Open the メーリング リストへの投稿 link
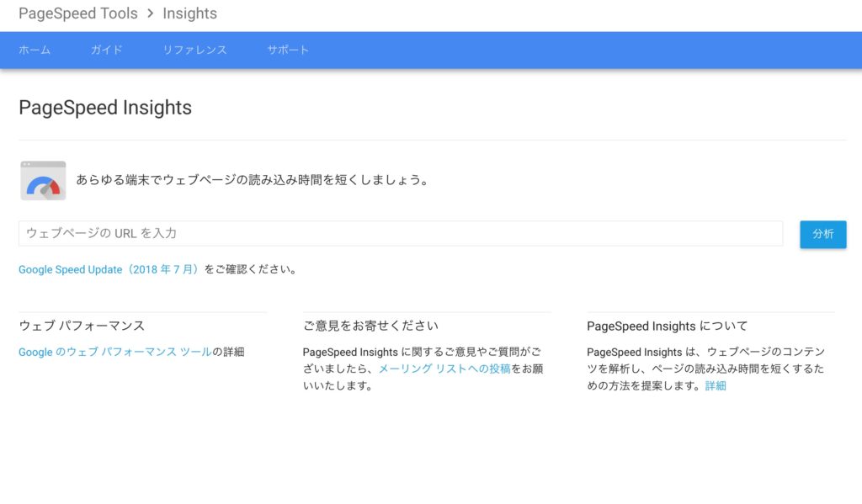The image size is (862, 504). tap(444, 369)
